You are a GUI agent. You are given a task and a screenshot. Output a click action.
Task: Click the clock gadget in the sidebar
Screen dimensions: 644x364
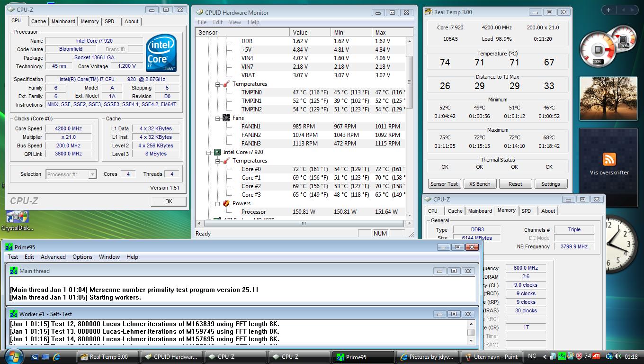[621, 244]
